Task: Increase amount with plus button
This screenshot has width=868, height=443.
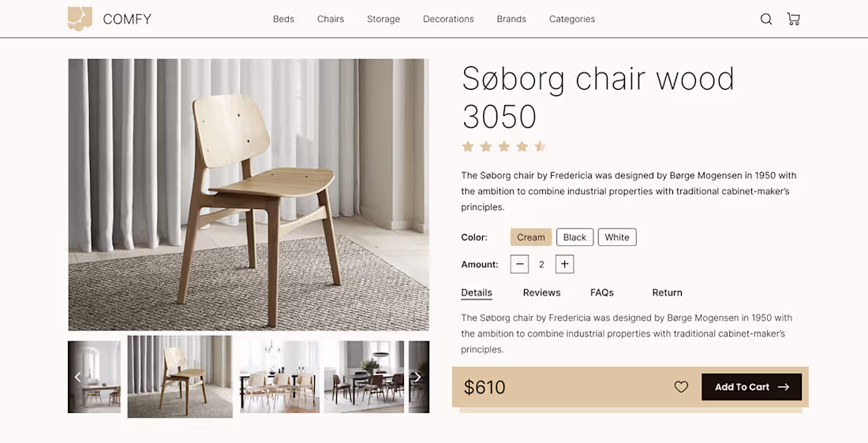Action: [565, 264]
